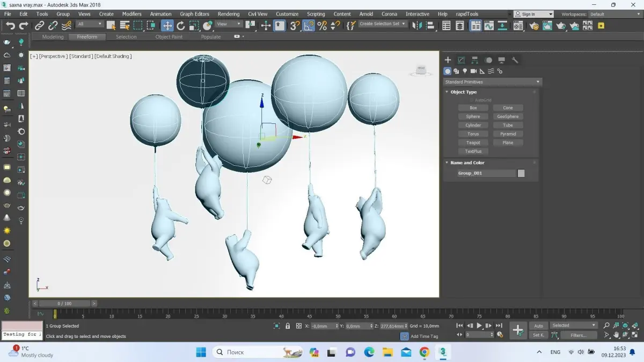Screen dimensions: 644x362
Task: Choose the Select Object tool
Action: (111, 25)
